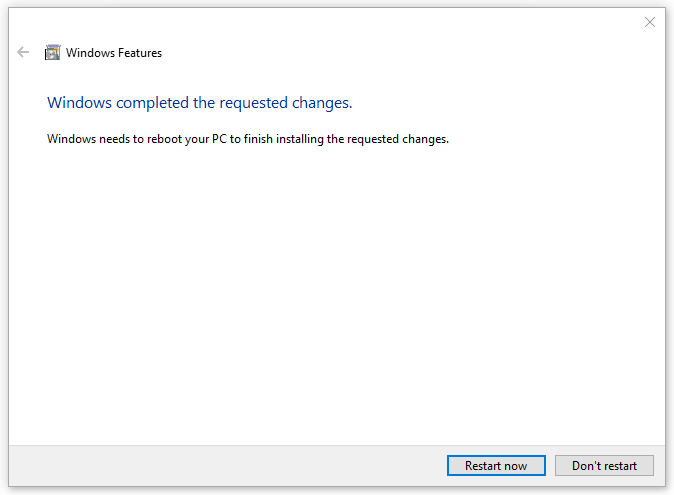Click the word 'finish' in the message
The width and height of the screenshot is (674, 495).
click(x=258, y=139)
